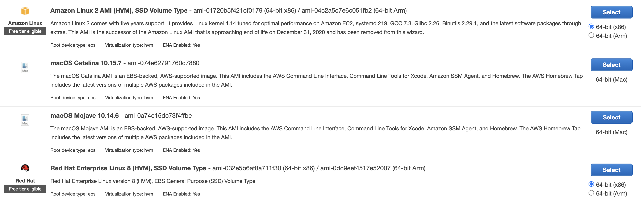Click Red Hat Free tier eligible badge
The width and height of the screenshot is (644, 201).
click(25, 189)
